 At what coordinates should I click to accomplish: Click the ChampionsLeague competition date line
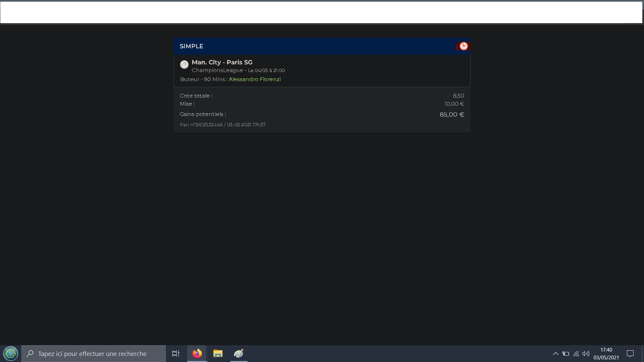(x=238, y=70)
